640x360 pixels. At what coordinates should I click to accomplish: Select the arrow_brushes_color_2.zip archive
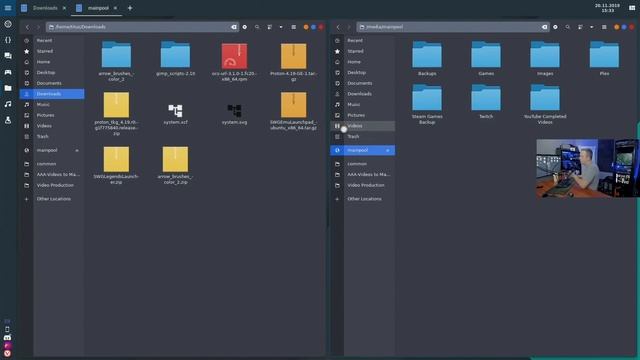pos(176,165)
